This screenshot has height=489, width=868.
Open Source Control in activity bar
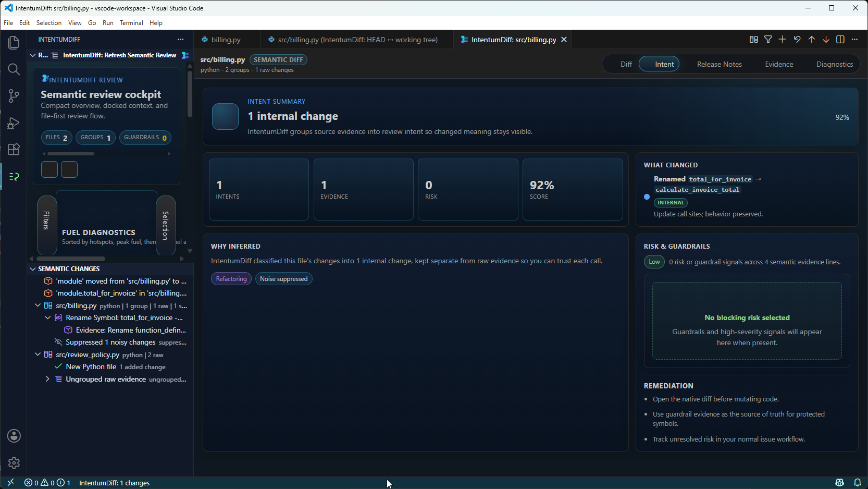click(14, 96)
